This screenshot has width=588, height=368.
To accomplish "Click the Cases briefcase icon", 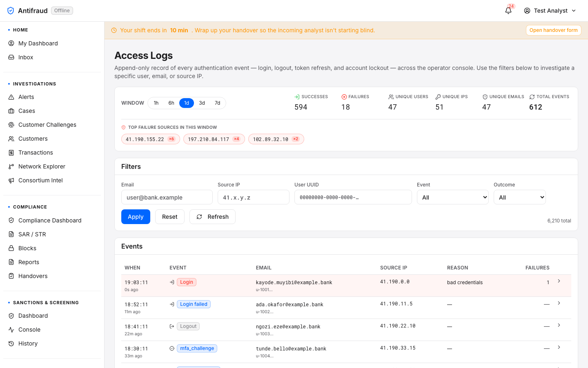I will (x=11, y=111).
